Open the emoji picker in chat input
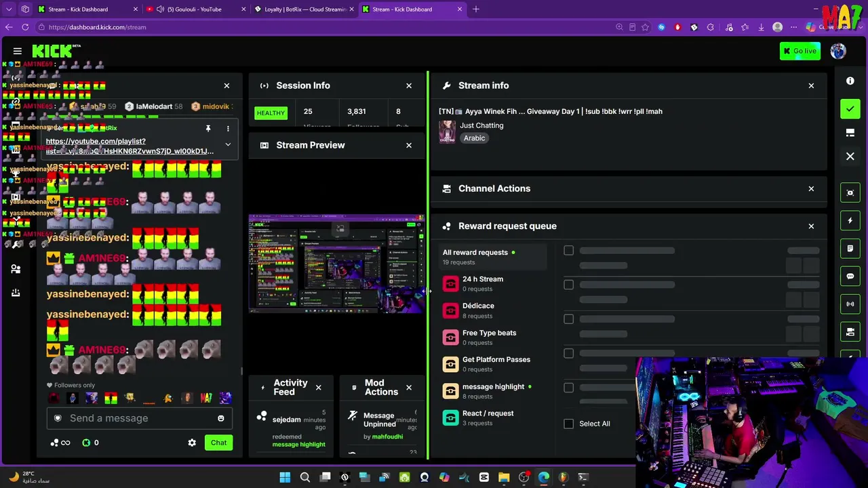The width and height of the screenshot is (868, 488). coord(221,419)
